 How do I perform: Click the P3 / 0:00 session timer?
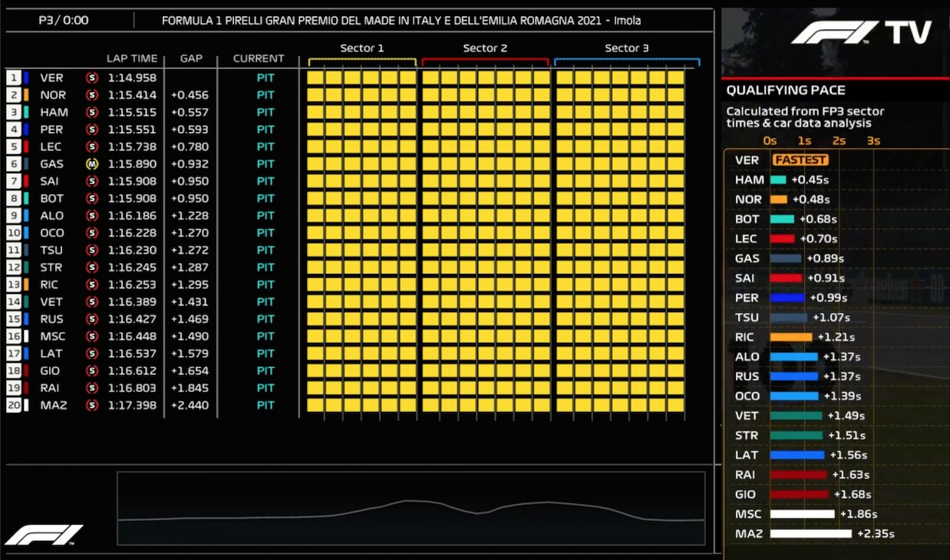click(x=64, y=21)
